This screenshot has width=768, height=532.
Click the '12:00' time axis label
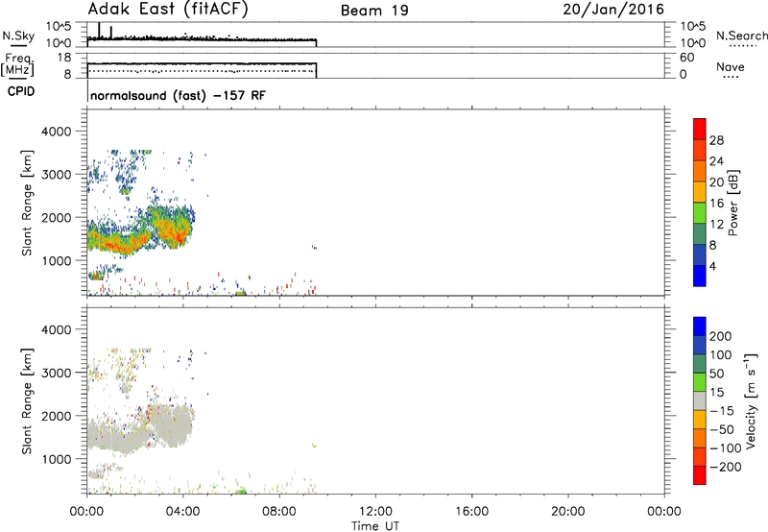point(375,512)
